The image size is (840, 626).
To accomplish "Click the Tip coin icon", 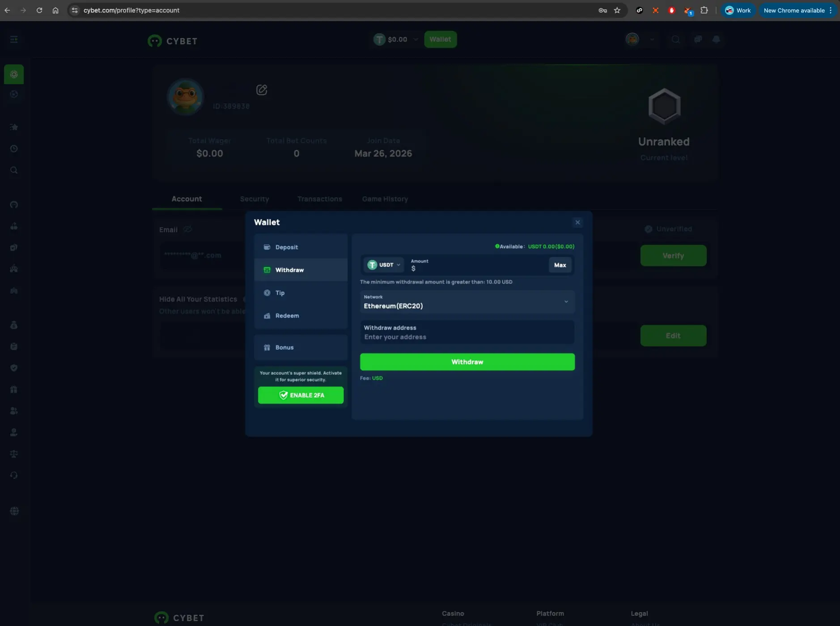I will coord(267,292).
